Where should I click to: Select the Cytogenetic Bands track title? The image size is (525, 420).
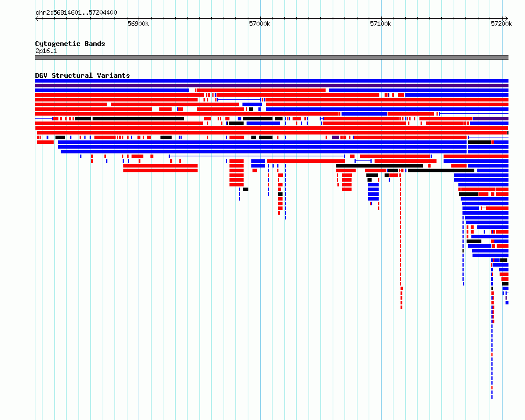pos(70,44)
